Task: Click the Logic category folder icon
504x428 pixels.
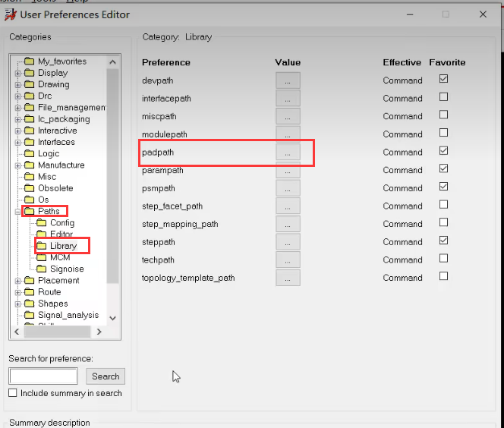Action: click(x=30, y=153)
